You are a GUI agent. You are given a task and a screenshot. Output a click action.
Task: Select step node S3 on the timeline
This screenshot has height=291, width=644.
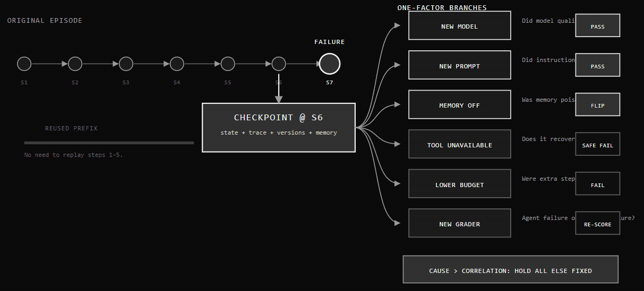click(126, 64)
